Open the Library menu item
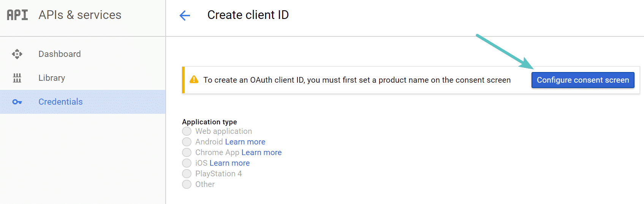 click(x=52, y=78)
